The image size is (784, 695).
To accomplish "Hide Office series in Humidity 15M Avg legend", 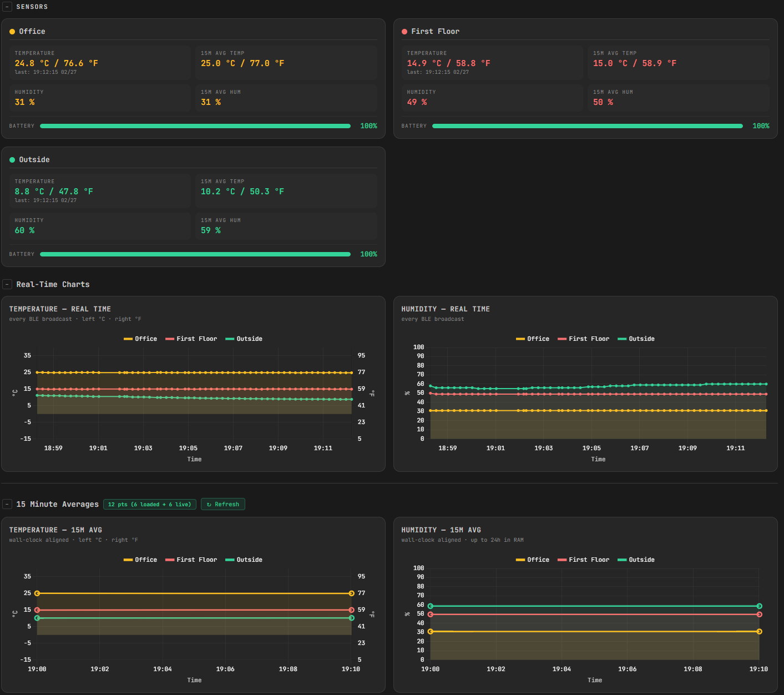I will coord(533,560).
